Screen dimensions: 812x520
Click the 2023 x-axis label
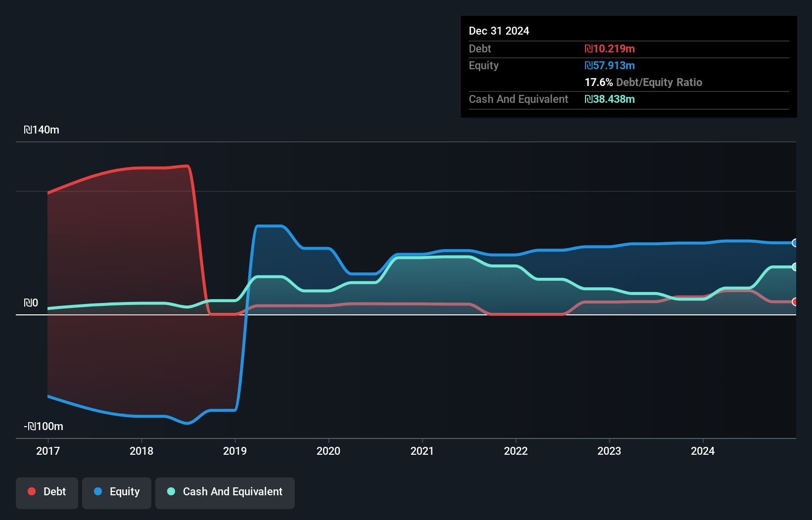(609, 451)
